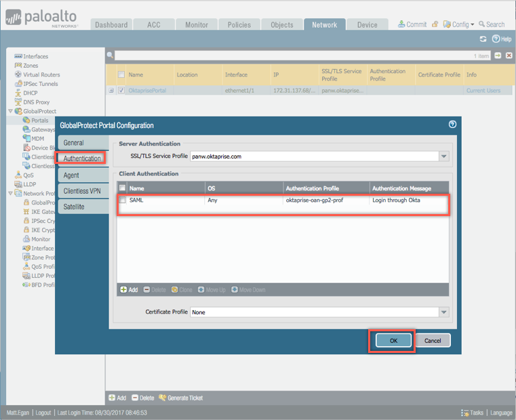Click Generate Ticket icon at bottom
Viewport: 516px width, 420px height.
tap(163, 398)
